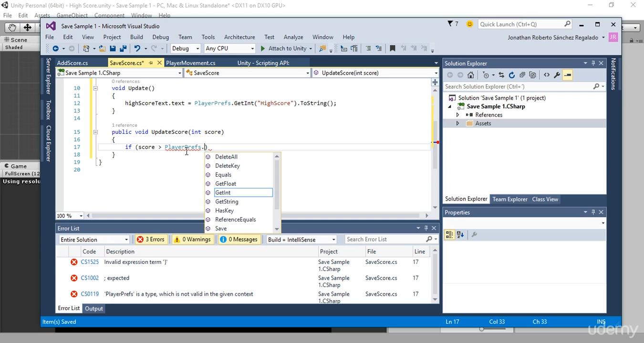Screen dimensions: 644x343
Task: Open the Build menu
Action: coord(136,37)
